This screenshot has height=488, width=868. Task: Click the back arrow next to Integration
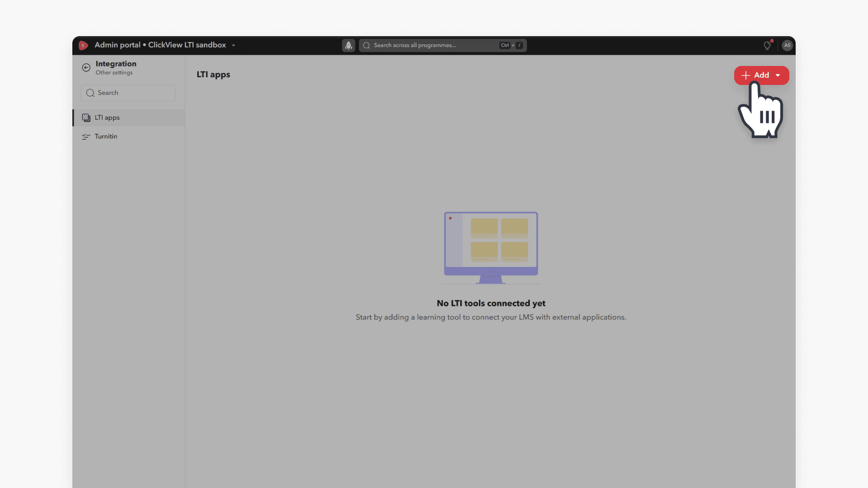pyautogui.click(x=86, y=67)
